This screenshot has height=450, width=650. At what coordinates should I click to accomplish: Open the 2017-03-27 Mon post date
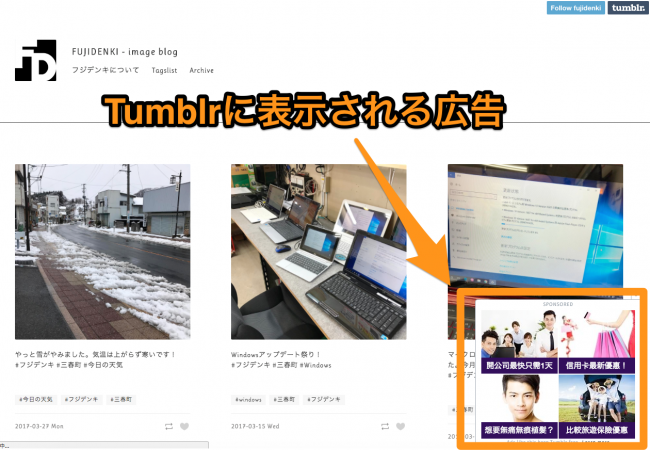pos(39,426)
